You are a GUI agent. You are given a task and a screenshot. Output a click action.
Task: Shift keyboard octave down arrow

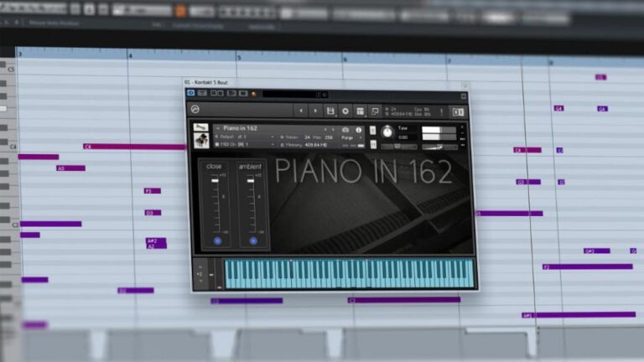pyautogui.click(x=201, y=282)
